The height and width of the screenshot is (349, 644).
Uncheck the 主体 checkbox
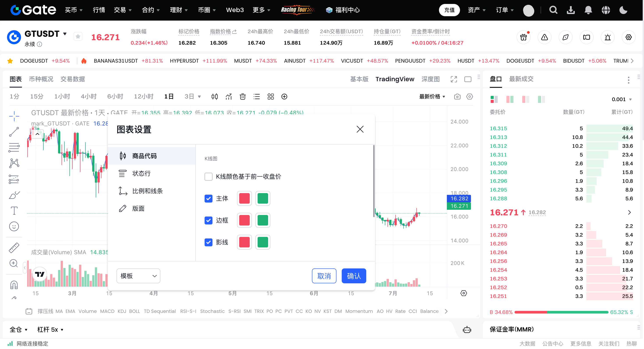[x=208, y=199]
